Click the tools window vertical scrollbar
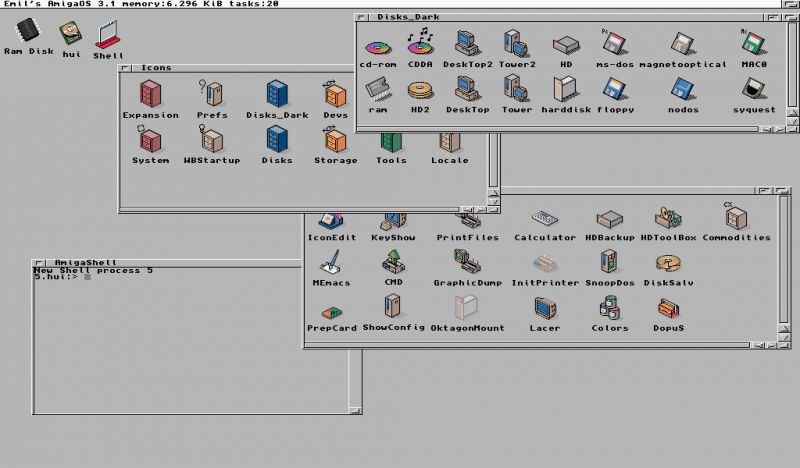This screenshot has height=468, width=800. click(784, 258)
